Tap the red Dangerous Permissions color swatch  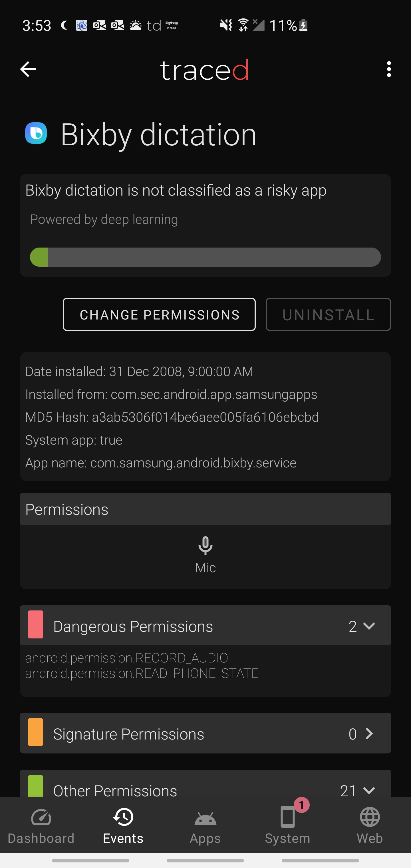[35, 624]
